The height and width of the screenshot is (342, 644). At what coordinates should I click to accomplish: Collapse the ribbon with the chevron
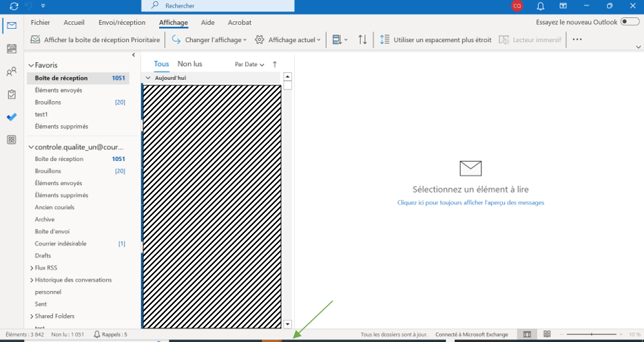[638, 47]
